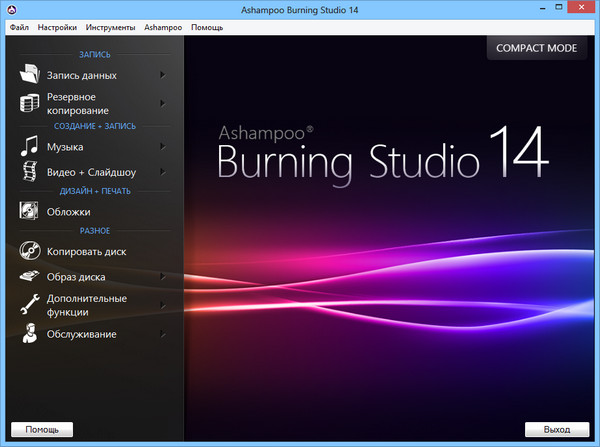
Task: Open the Настройки menu
Action: pos(57,28)
